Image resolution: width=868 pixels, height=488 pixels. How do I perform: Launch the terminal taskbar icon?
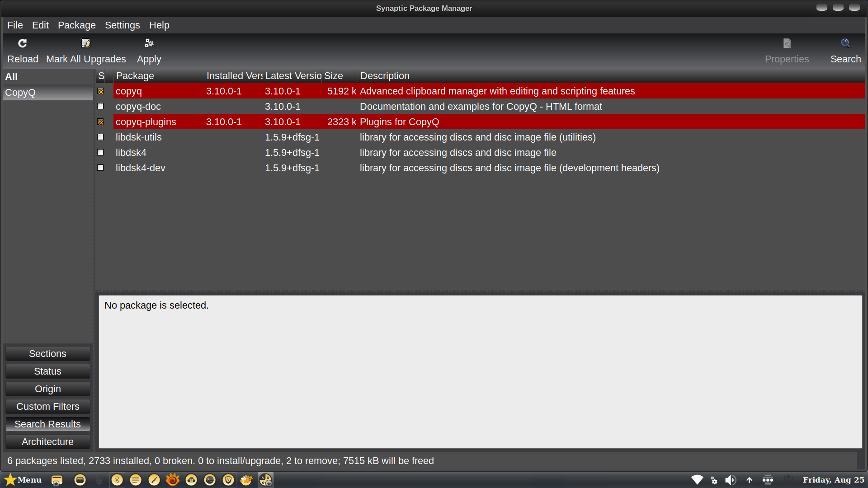[x=210, y=480]
